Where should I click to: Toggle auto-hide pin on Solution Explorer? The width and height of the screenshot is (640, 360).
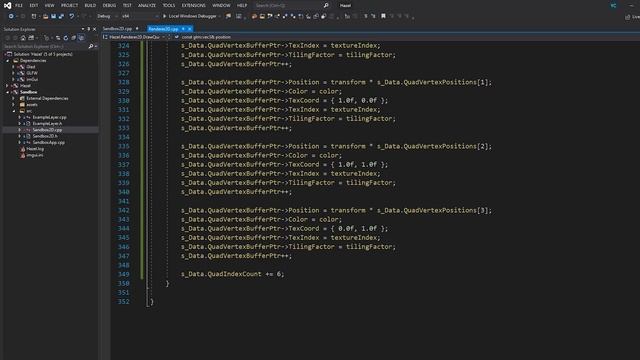[89, 29]
